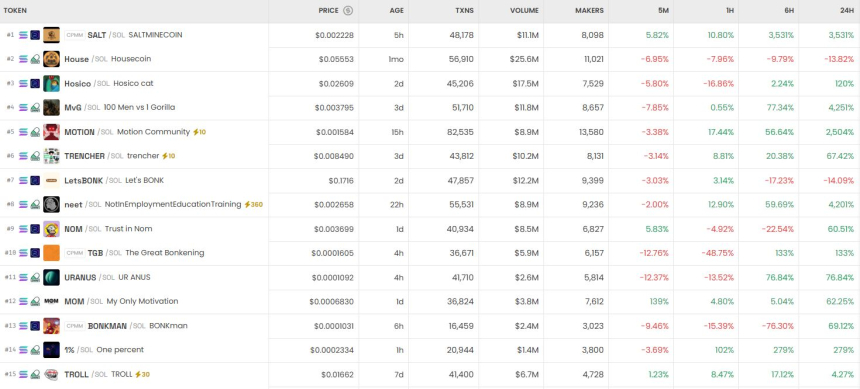The image size is (860, 389).
Task: Sort the table by TOKEN column
Action: (15, 10)
